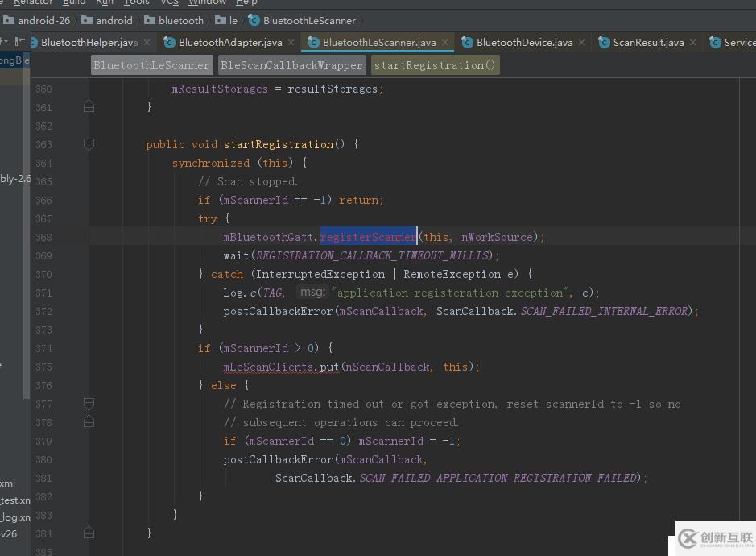Click the mWorkSource argument on line 368
The height and width of the screenshot is (556, 756).
(x=496, y=237)
